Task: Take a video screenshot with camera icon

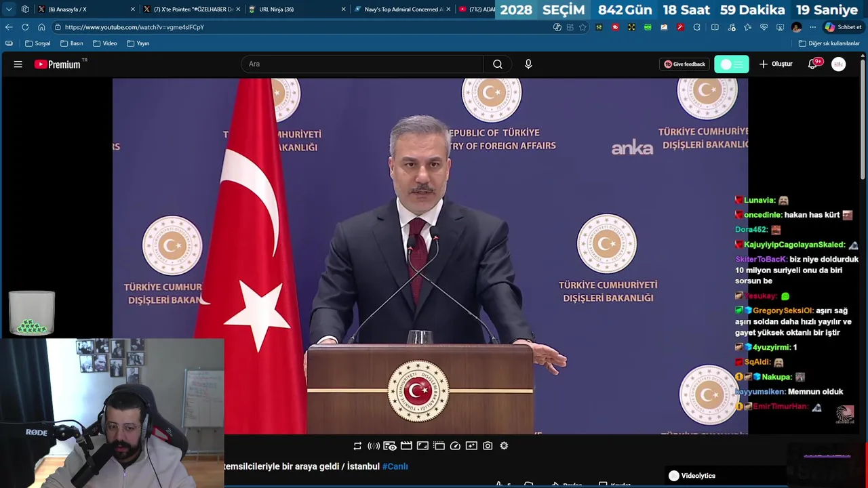Action: tap(488, 446)
